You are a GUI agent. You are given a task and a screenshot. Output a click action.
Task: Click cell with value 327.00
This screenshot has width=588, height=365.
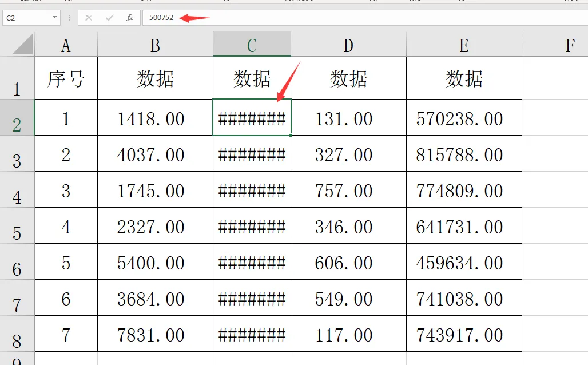pyautogui.click(x=349, y=153)
